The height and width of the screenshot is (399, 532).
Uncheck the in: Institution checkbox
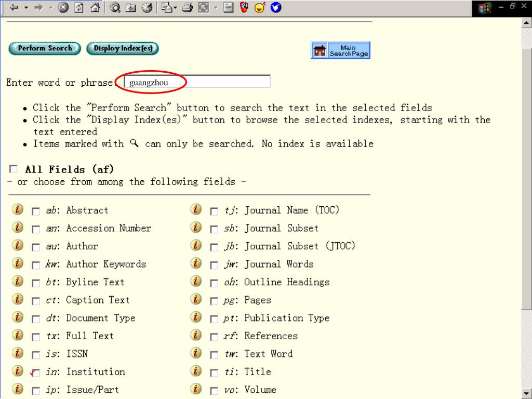coord(36,373)
